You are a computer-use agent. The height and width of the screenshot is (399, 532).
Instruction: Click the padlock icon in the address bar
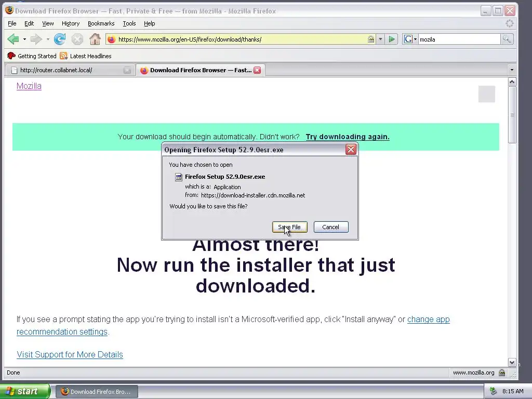pyautogui.click(x=371, y=39)
